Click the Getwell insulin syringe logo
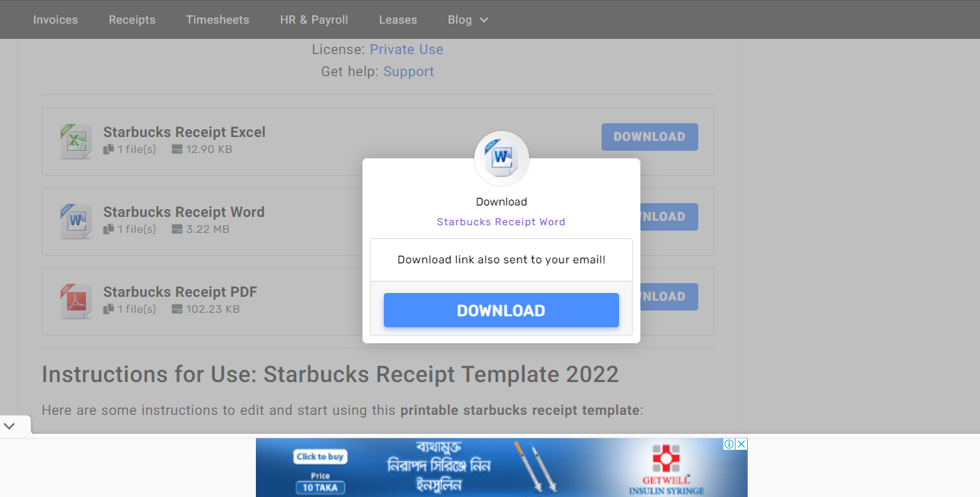 click(666, 469)
